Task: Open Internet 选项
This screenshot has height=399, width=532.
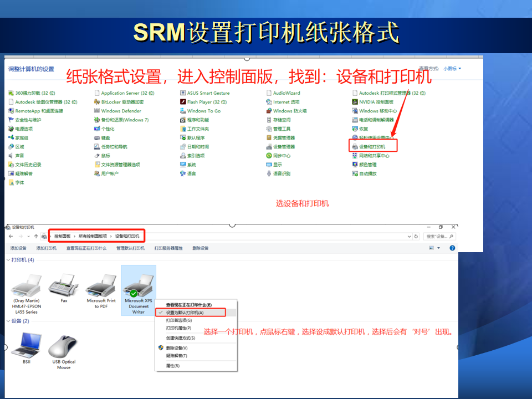Action: tap(283, 102)
